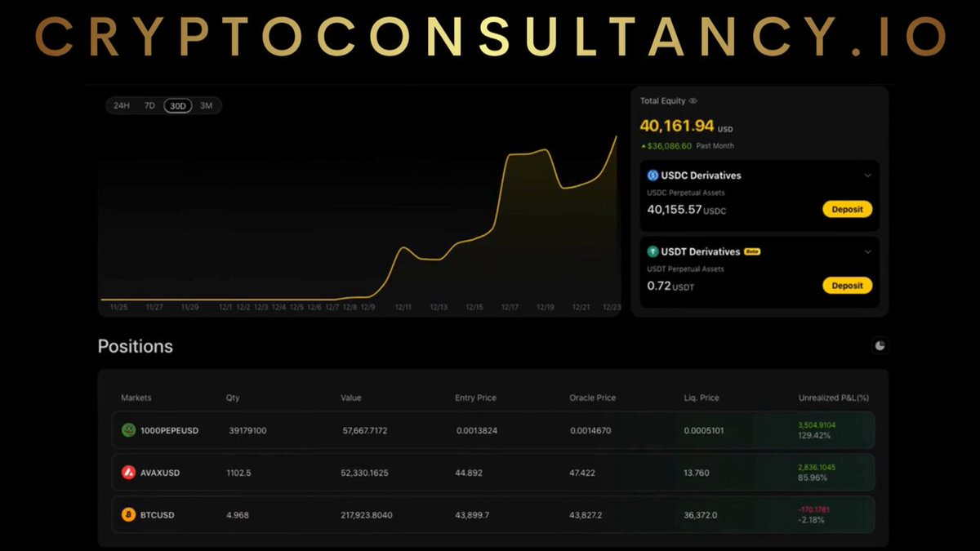
Task: Click the BTCUSD bitcoin icon
Action: pyautogui.click(x=128, y=515)
